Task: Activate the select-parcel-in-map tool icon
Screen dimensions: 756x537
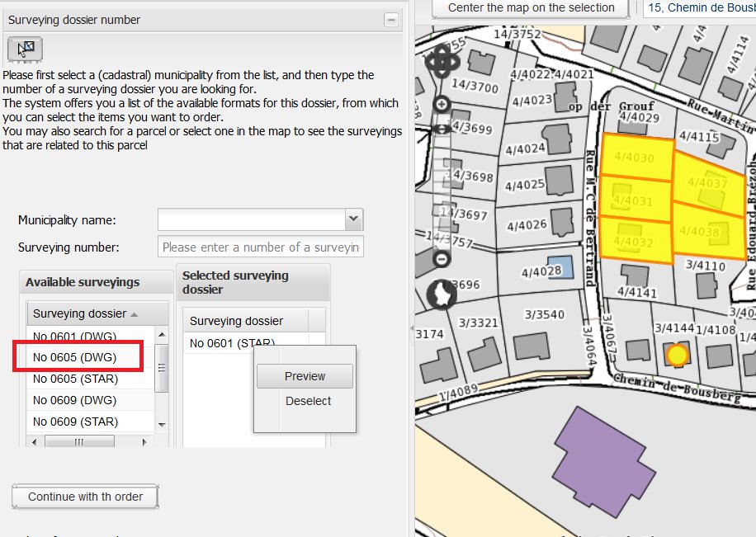Action: 25,49
